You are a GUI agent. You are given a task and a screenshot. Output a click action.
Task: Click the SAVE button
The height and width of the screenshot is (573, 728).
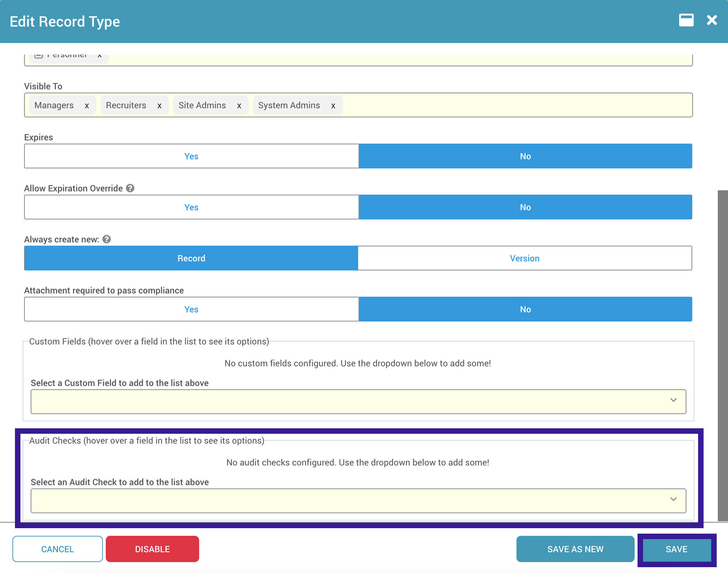[x=676, y=549]
